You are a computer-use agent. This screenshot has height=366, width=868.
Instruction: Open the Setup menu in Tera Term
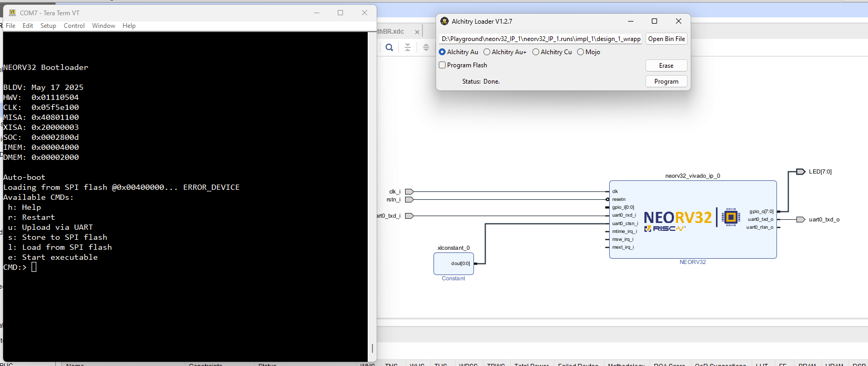point(48,26)
